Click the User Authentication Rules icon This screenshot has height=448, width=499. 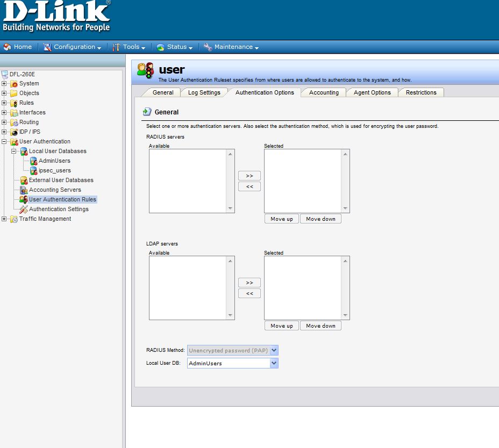click(x=24, y=200)
